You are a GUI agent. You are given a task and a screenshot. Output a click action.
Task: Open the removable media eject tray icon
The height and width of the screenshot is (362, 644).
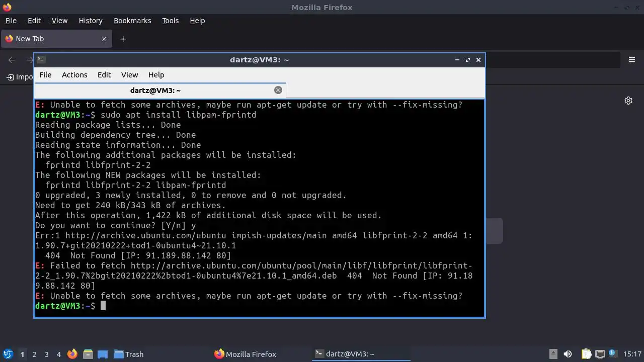pyautogui.click(x=553, y=354)
